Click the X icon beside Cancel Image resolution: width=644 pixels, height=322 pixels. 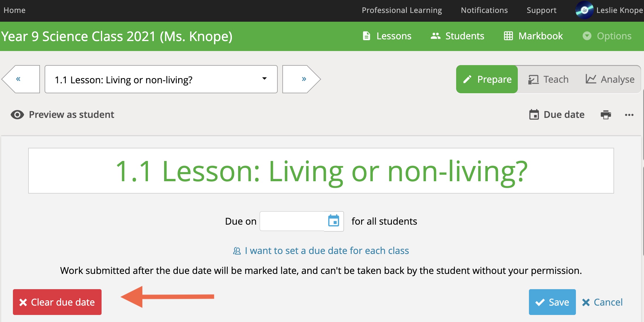pyautogui.click(x=586, y=302)
